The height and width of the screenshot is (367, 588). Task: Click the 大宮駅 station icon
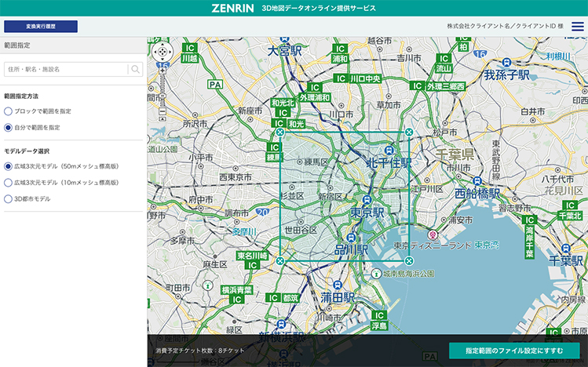(284, 38)
